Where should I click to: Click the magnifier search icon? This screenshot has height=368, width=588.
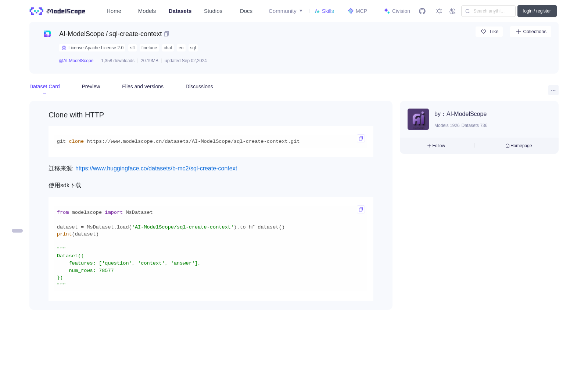point(467,11)
